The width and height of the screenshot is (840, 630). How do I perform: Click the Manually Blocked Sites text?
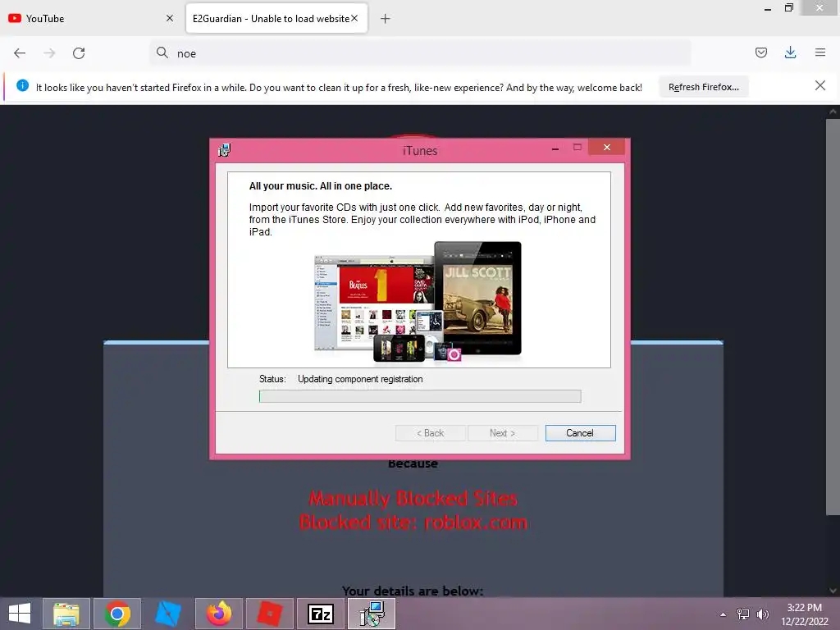coord(413,499)
